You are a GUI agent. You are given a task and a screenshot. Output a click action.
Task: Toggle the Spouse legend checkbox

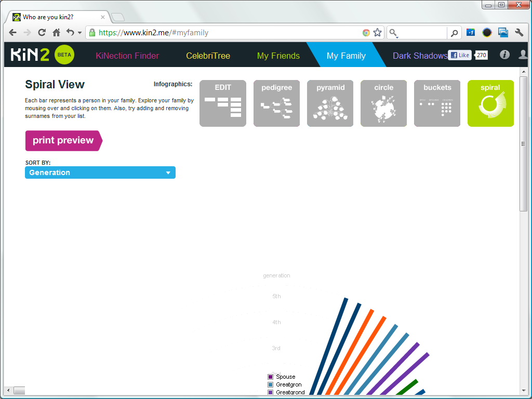(x=270, y=377)
